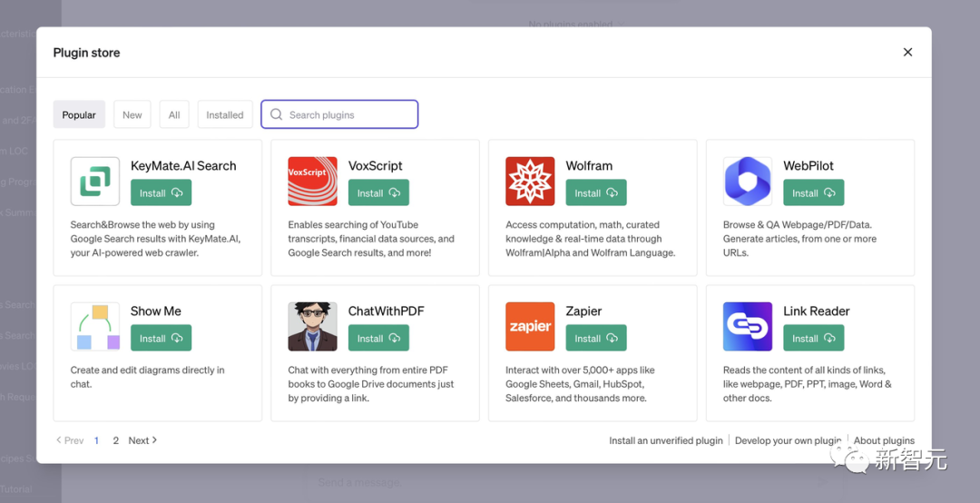Open page 2 of plugin results

click(116, 440)
